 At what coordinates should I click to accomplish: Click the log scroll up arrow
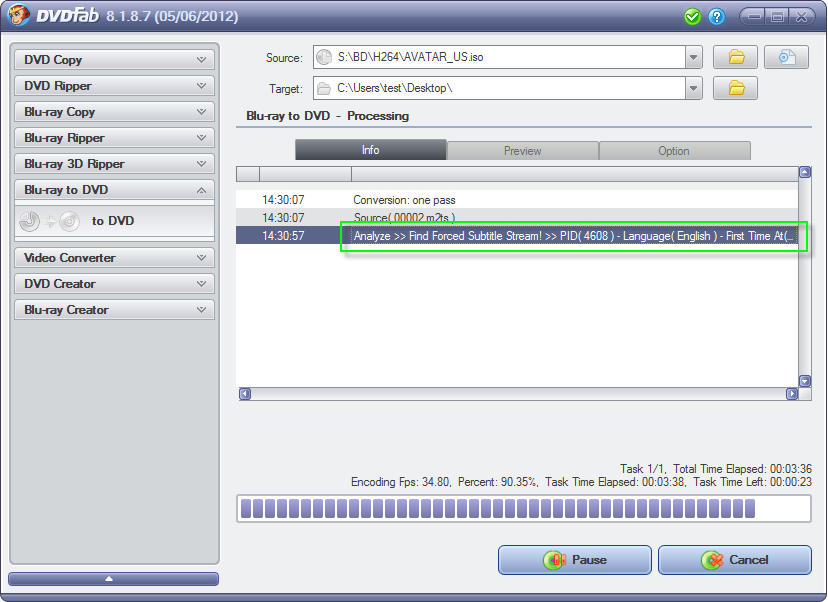[805, 172]
